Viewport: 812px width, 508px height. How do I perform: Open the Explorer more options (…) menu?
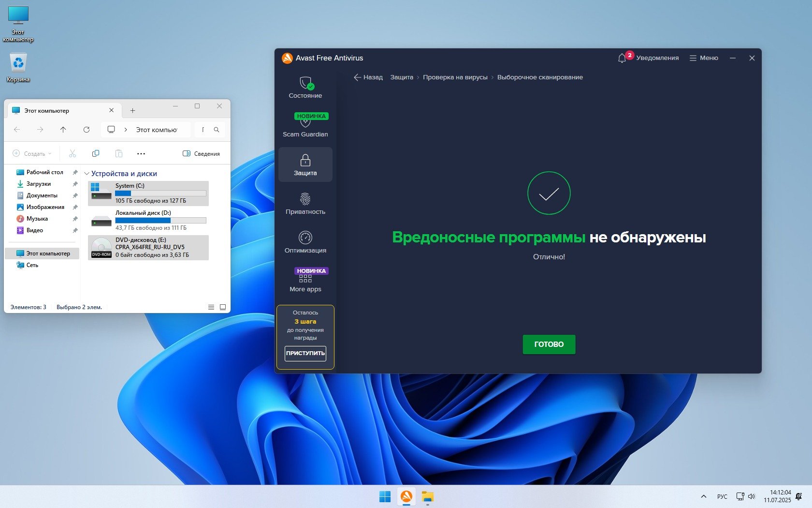[x=141, y=153]
